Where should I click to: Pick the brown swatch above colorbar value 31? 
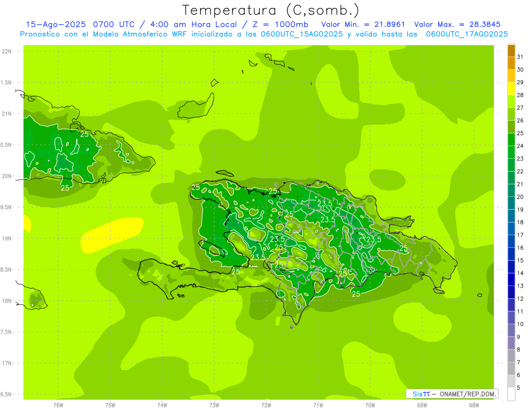(x=511, y=51)
